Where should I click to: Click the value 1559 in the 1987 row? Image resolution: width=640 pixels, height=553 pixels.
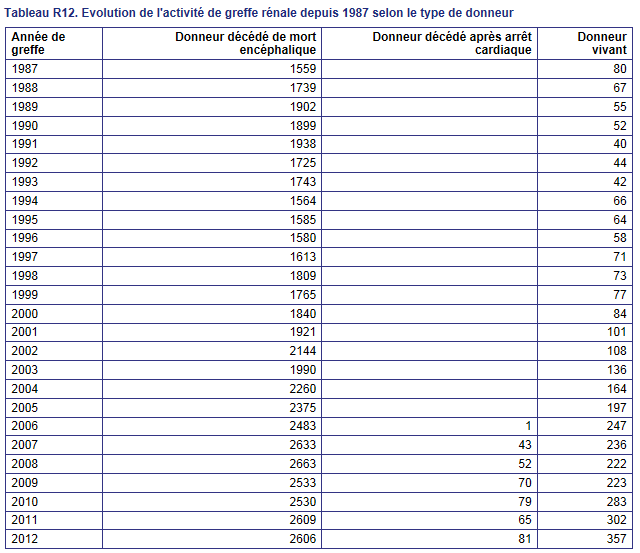coord(303,69)
